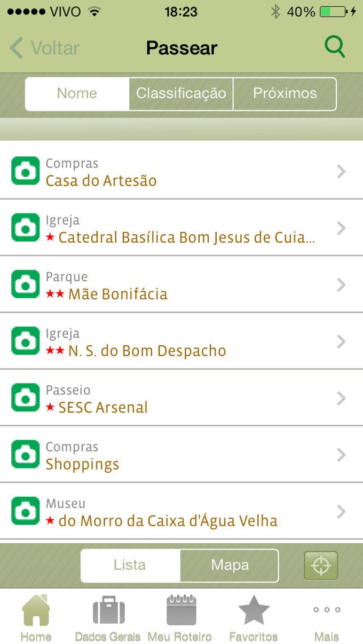Screen dimensions: 363x644
Task: Switch view to Mapa
Action: point(228,565)
